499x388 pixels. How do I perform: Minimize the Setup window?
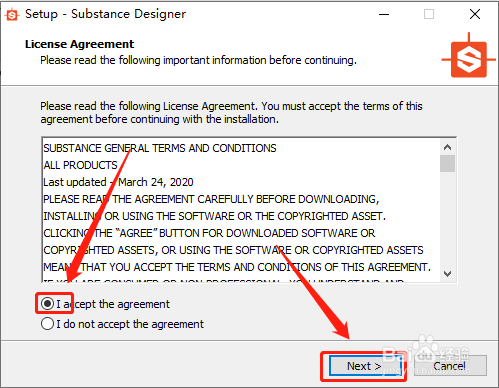(x=384, y=14)
